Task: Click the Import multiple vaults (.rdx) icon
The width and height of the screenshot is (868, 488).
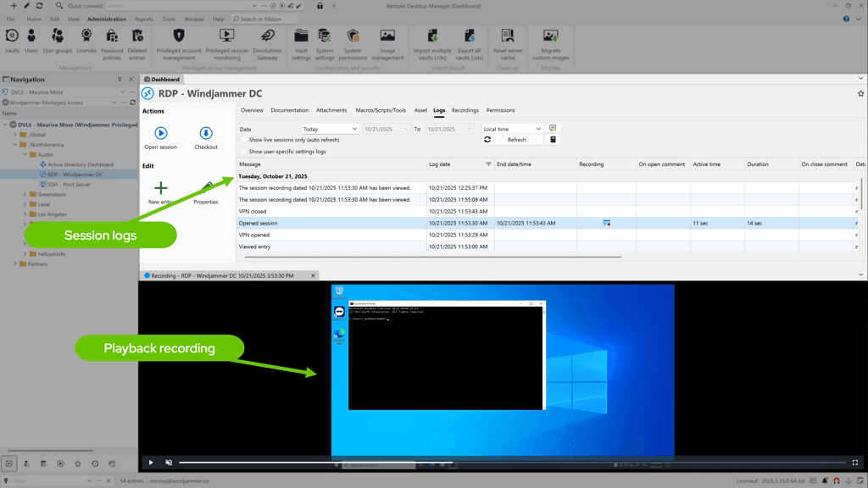Action: pos(433,38)
